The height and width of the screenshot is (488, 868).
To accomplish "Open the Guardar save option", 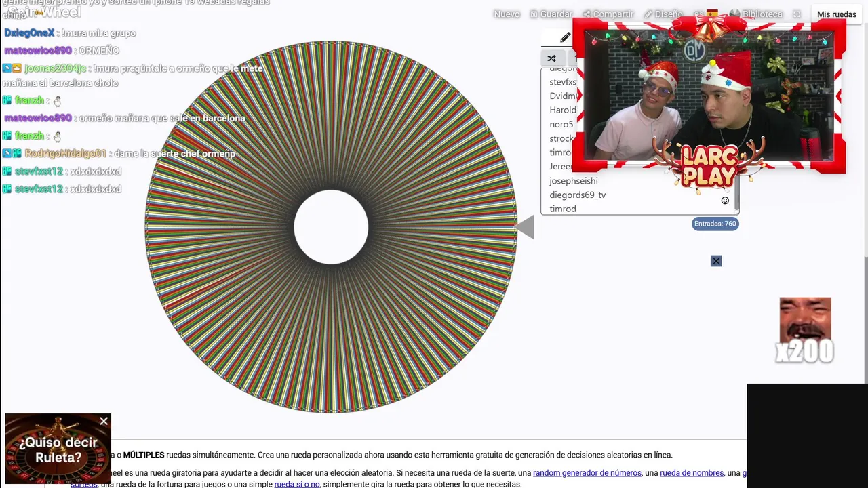I will [551, 14].
